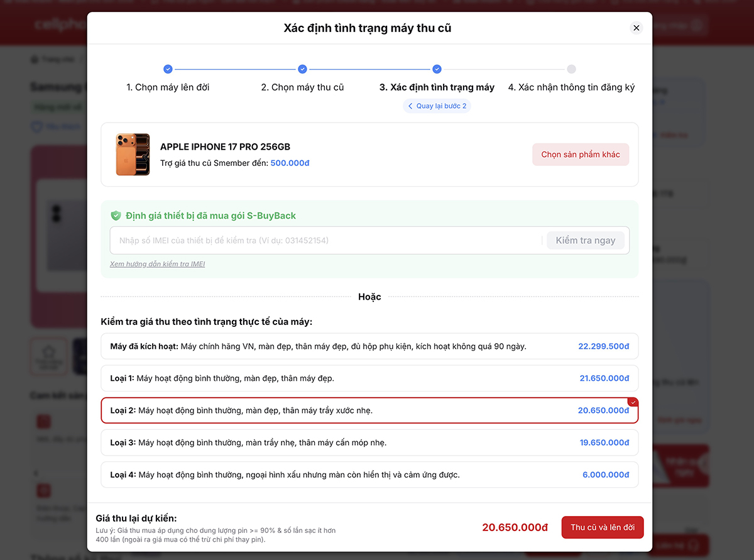Click the Giá thu lại dự kiến label

(136, 518)
